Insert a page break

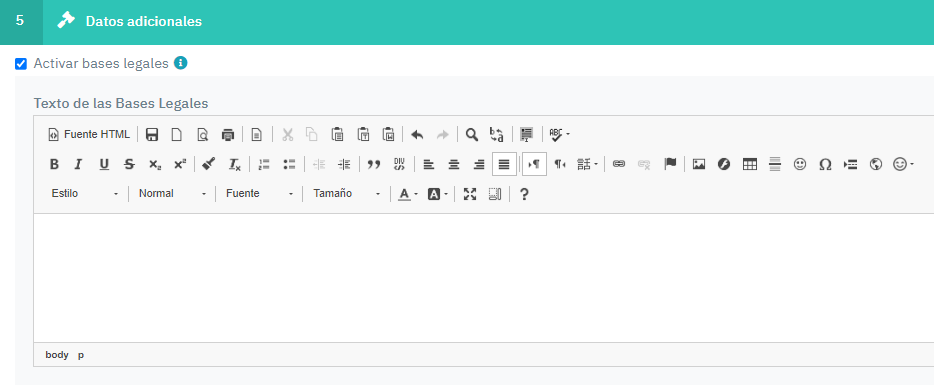pyautogui.click(x=851, y=164)
